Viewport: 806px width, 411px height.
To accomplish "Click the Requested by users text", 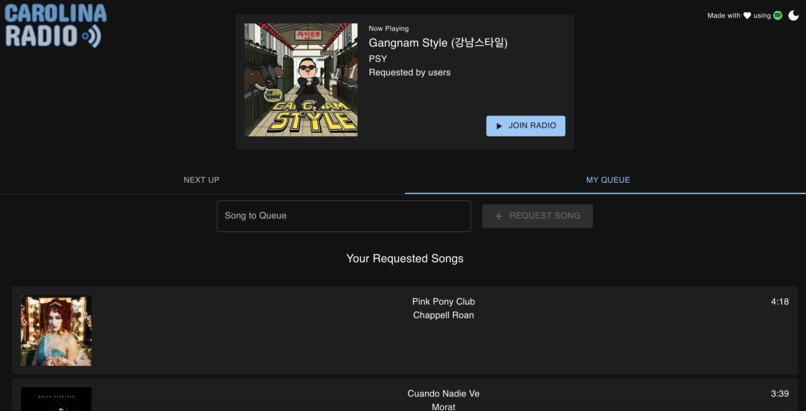I will pyautogui.click(x=410, y=72).
